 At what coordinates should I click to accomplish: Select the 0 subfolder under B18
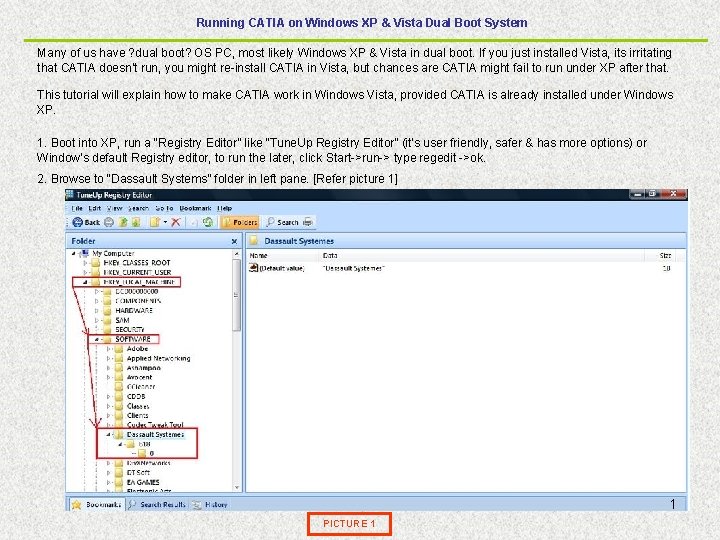(152, 454)
